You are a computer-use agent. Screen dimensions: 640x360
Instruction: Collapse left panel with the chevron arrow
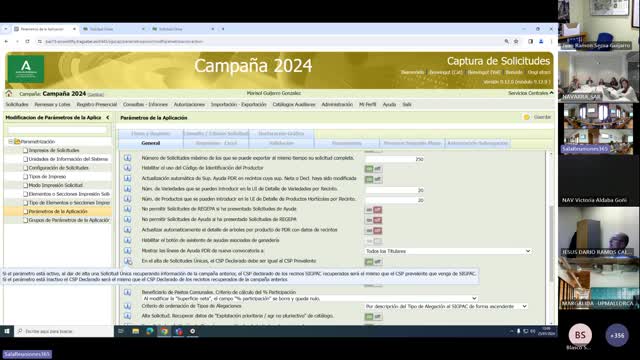108,118
